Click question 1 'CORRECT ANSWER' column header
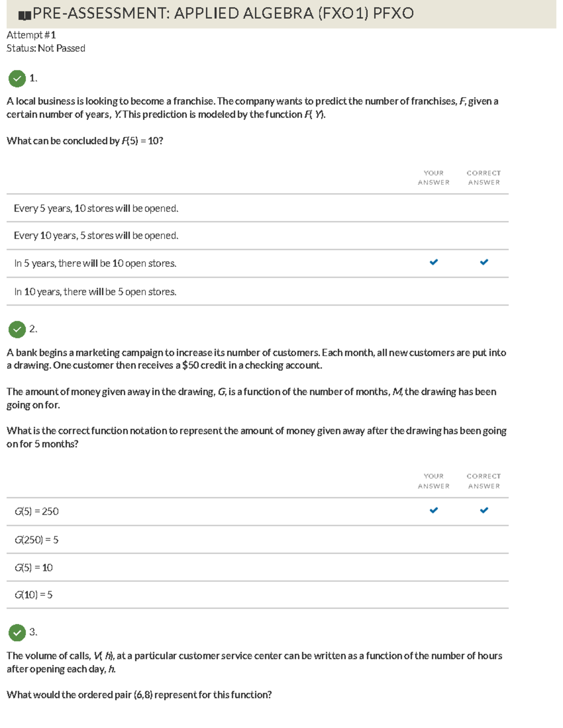563x728 pixels. click(x=484, y=178)
